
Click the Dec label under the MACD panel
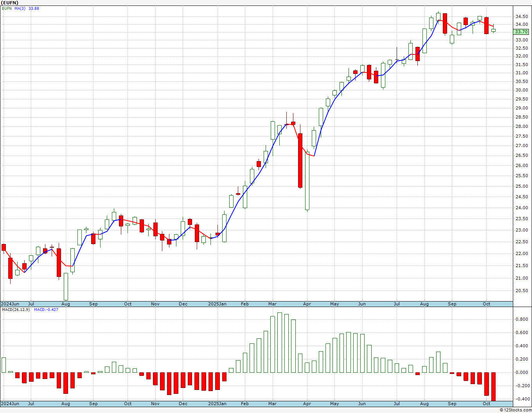(183, 404)
